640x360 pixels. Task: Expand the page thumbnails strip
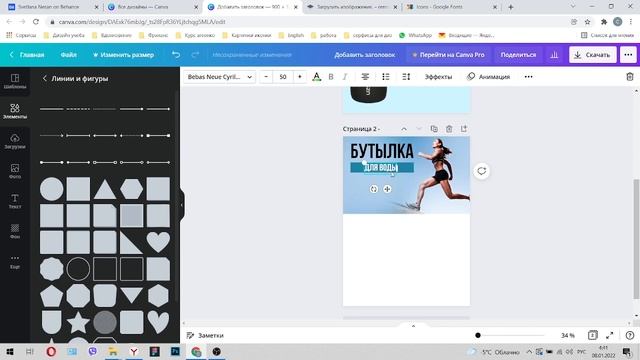[413, 326]
